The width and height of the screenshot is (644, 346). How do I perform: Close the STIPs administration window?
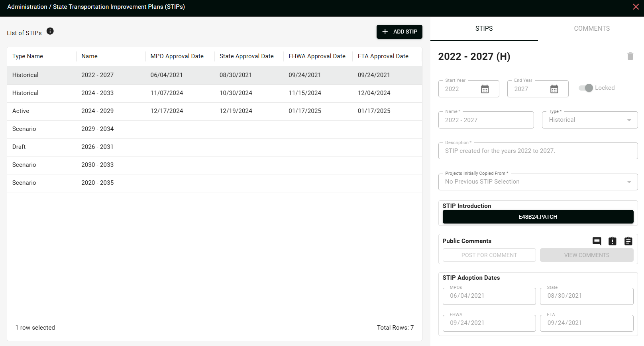point(636,7)
